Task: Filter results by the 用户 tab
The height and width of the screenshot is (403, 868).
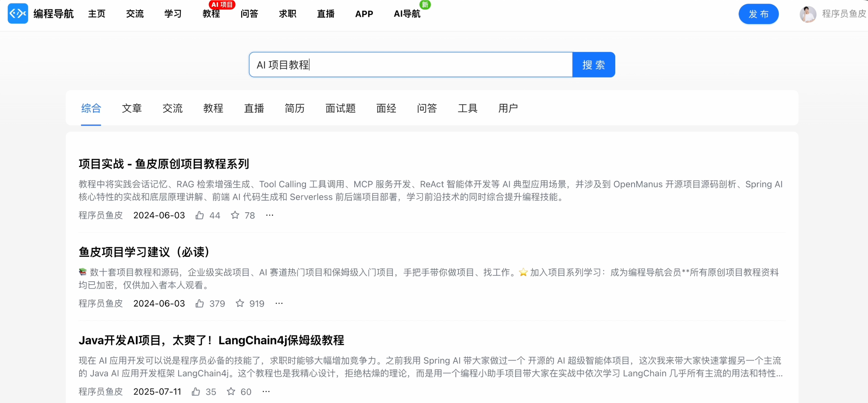Action: 508,108
